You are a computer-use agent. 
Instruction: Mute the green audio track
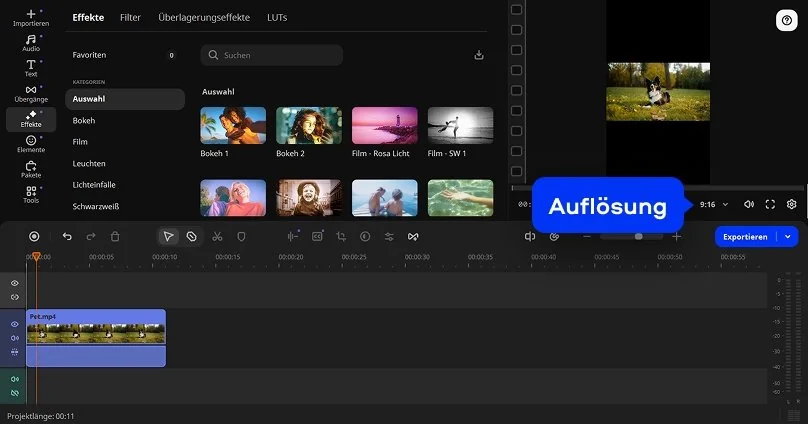(15, 379)
